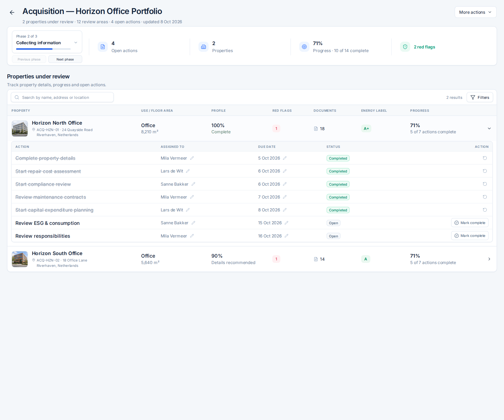504x420 pixels.
Task: Edit the 15 Oct 2026 due date
Action: pyautogui.click(x=286, y=223)
